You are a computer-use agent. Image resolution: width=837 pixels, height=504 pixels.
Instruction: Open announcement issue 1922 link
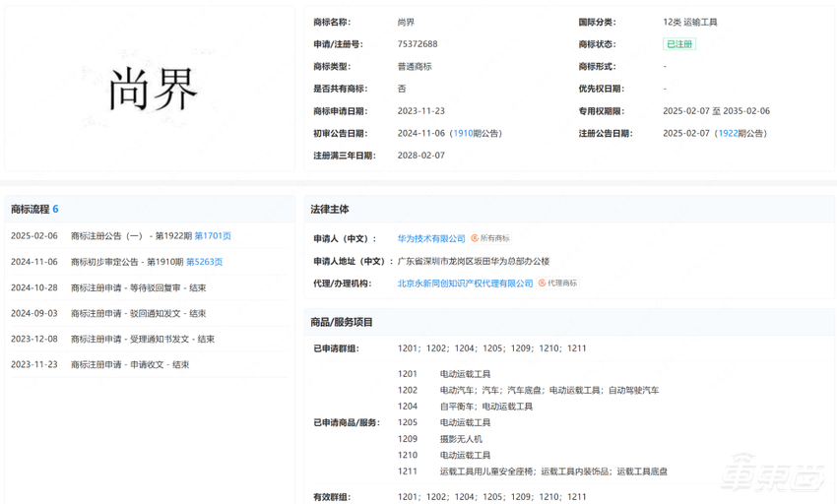coord(728,134)
